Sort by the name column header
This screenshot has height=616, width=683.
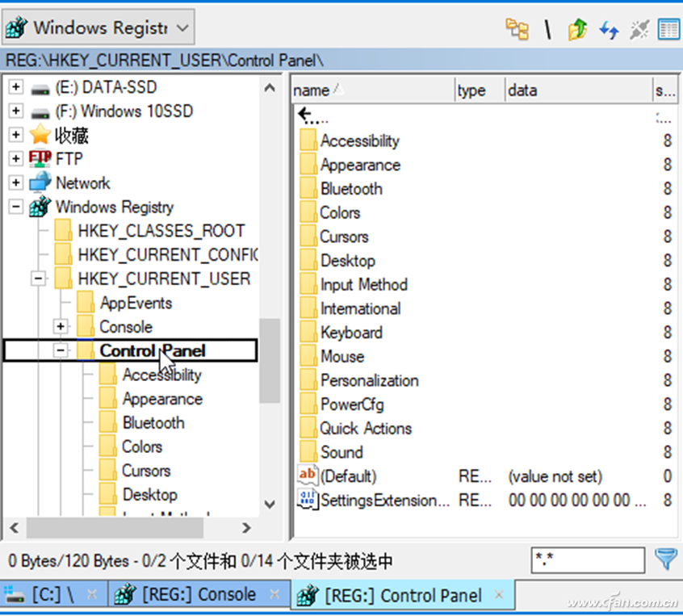(374, 90)
